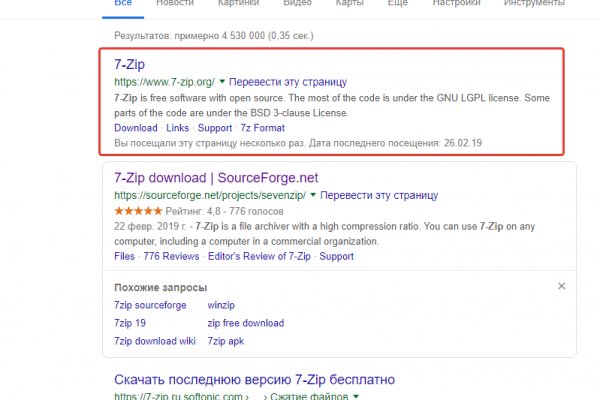
Task: Click the Download sitelink under 7-Zip
Action: [135, 128]
